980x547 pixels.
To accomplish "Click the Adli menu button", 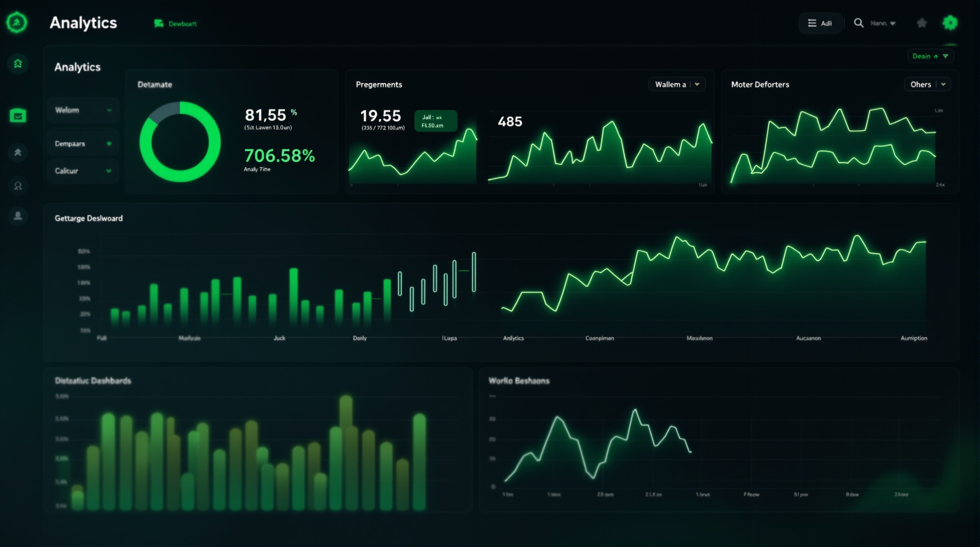I will pos(820,23).
